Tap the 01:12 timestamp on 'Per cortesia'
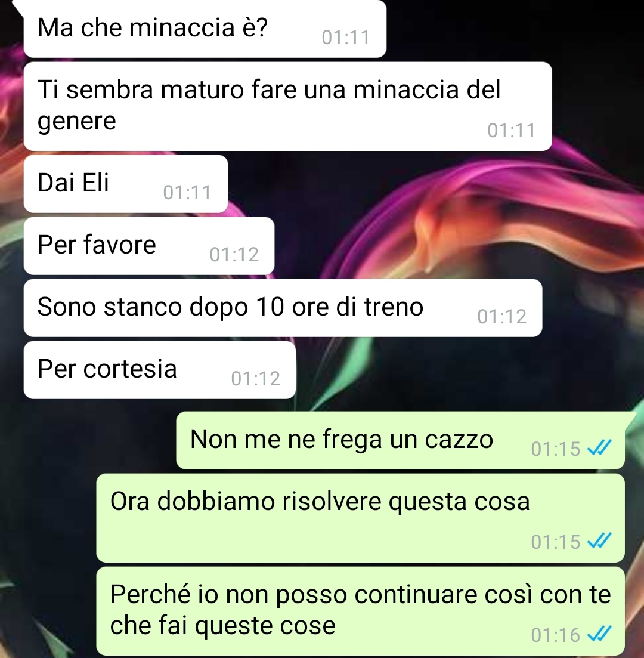Image resolution: width=644 pixels, height=658 pixels. point(255,379)
